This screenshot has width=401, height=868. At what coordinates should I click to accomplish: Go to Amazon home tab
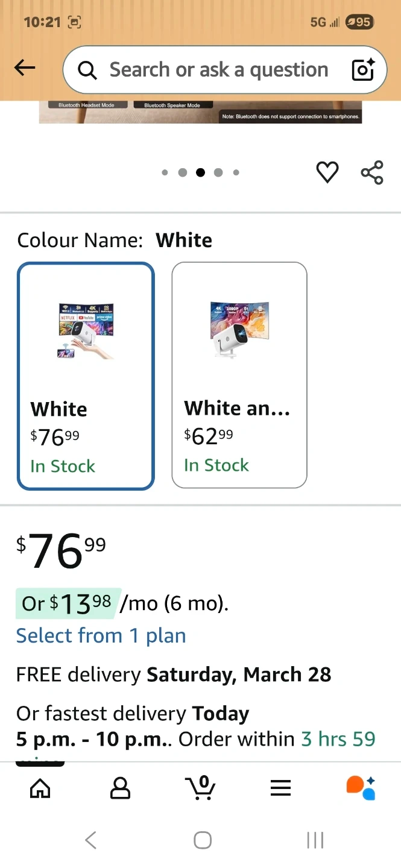coord(40,787)
